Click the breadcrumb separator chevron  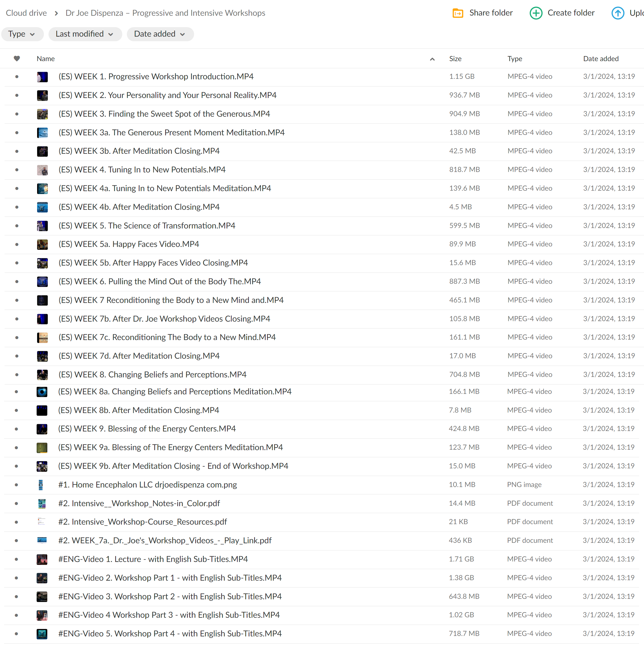pos(56,13)
